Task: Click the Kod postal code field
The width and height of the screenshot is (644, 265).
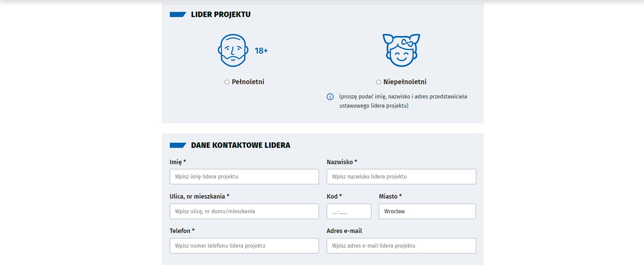Action: [349, 212]
